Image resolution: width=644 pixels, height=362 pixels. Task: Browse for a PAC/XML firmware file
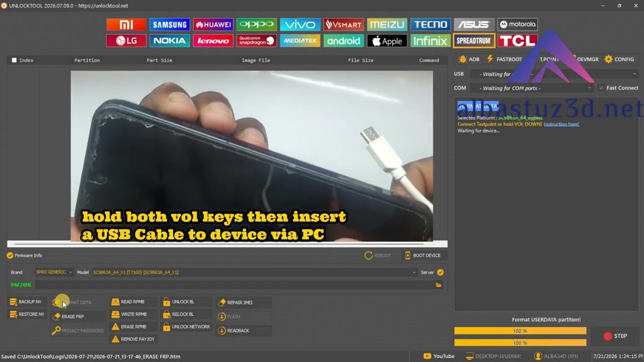coord(439,285)
